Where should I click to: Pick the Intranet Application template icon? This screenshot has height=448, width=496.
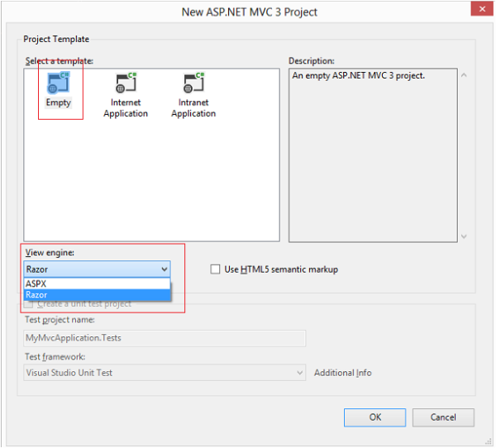click(x=194, y=83)
